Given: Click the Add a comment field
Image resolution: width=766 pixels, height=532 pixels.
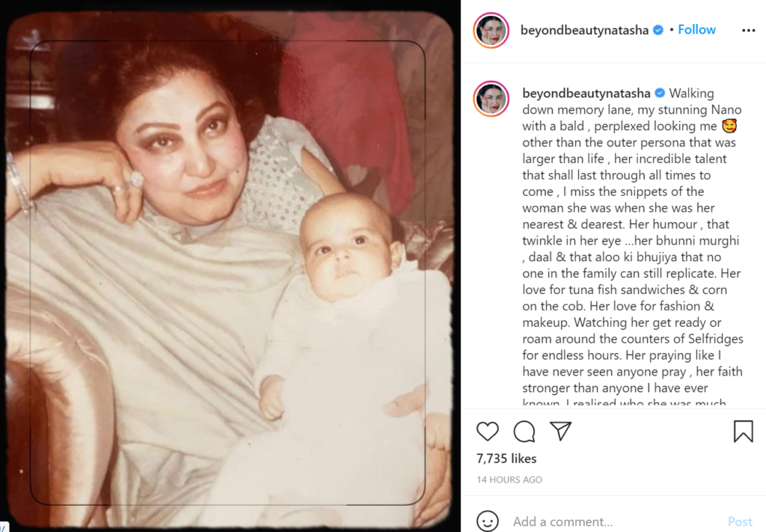Looking at the screenshot, I should 613,522.
